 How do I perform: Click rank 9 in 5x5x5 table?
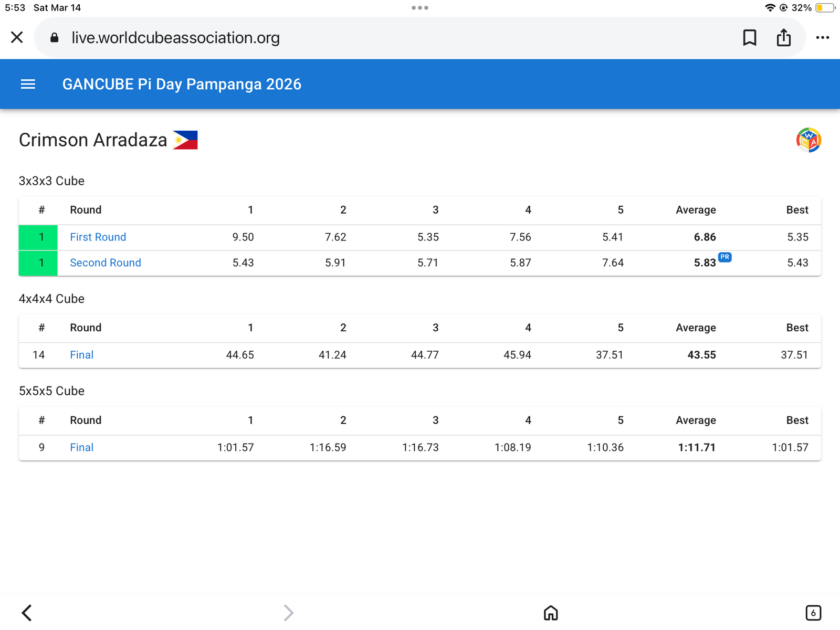[x=41, y=447]
